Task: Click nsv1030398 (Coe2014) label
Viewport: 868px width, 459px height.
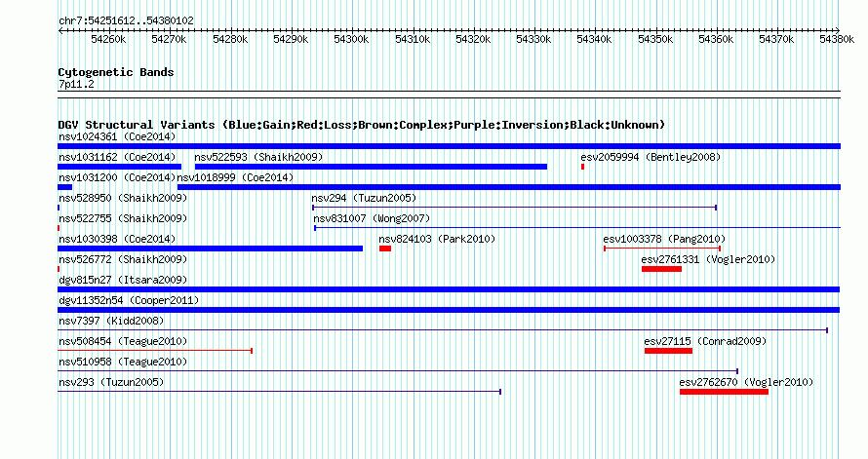Action: tap(117, 239)
